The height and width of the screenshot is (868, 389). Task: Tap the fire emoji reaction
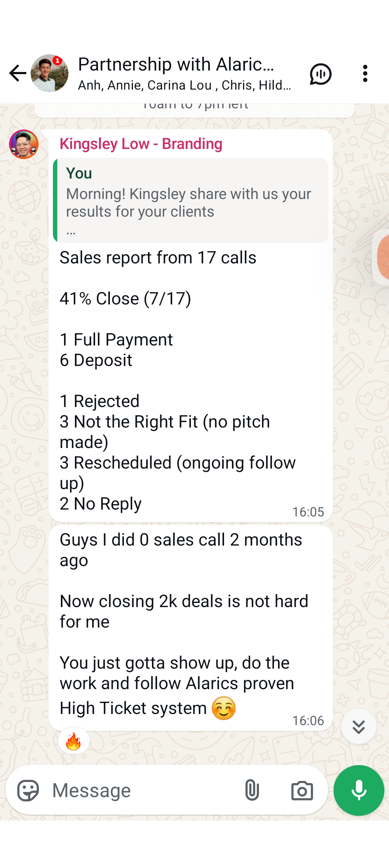[x=73, y=741]
